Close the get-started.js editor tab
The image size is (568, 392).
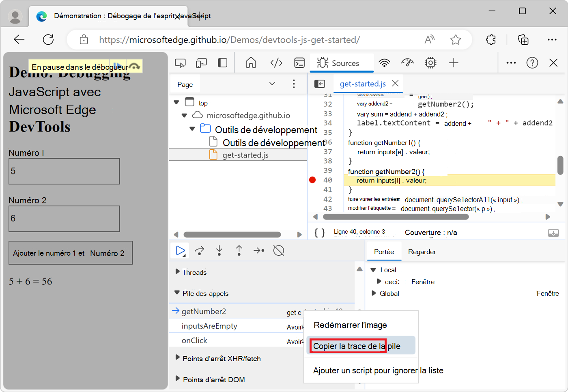pos(395,83)
